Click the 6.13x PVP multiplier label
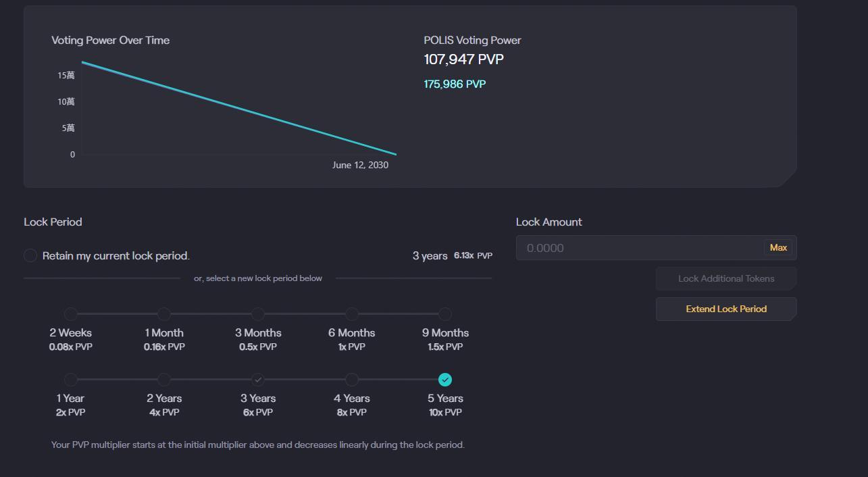 point(473,256)
